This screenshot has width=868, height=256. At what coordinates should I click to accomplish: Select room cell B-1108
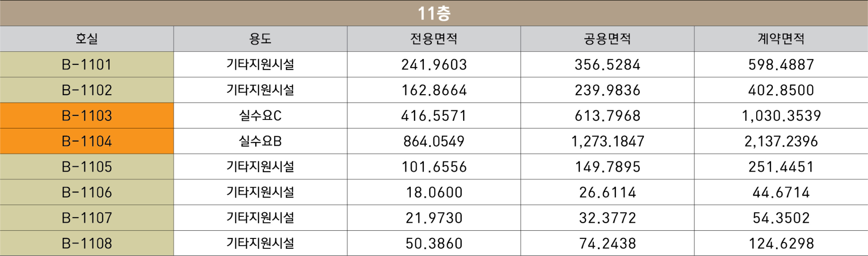87,243
